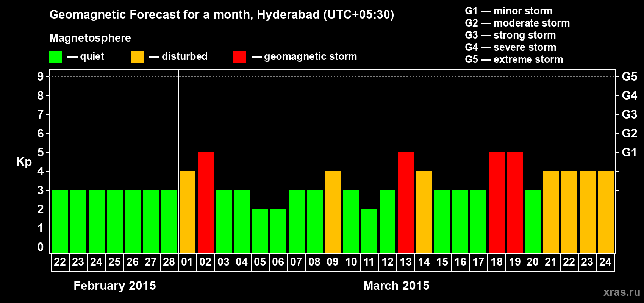Click the Kp value 7 on left axis
The image size is (644, 303).
(41, 114)
